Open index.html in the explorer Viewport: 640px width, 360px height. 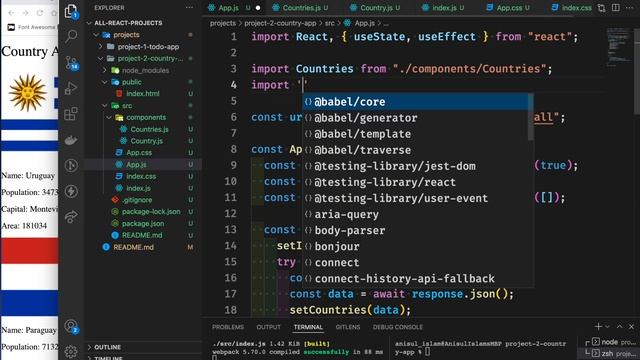(142, 94)
